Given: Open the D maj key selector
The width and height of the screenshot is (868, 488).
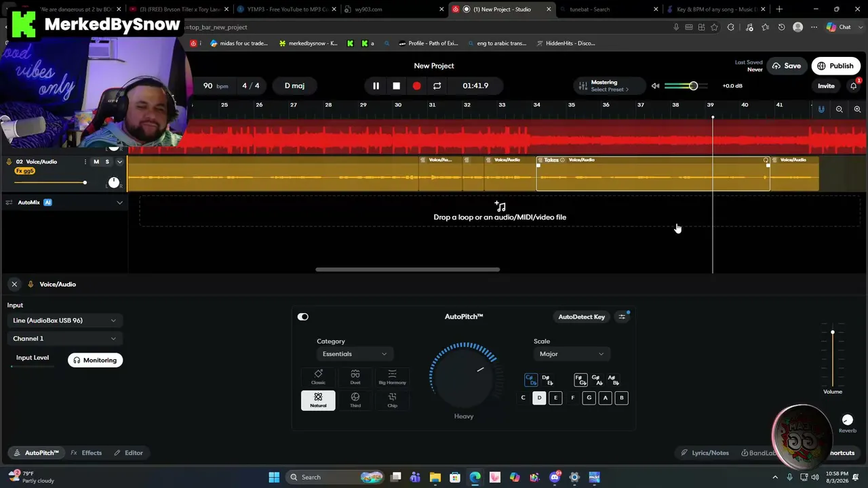Looking at the screenshot, I should 294,86.
